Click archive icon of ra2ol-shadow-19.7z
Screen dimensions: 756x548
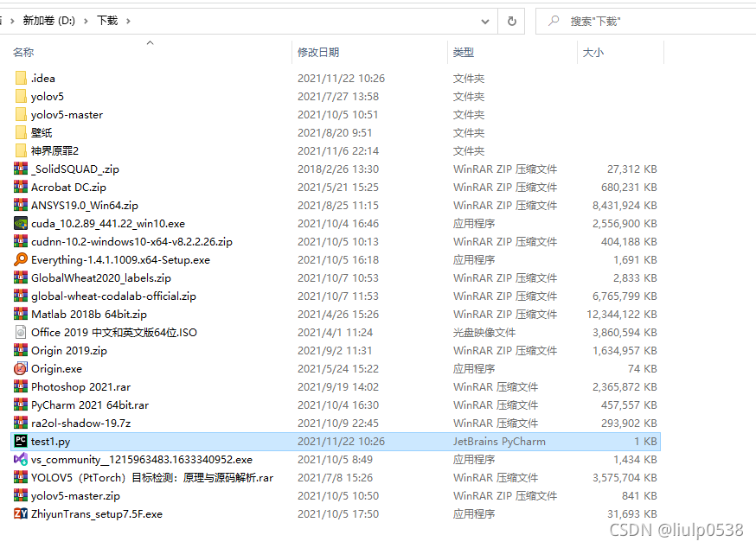click(x=21, y=424)
